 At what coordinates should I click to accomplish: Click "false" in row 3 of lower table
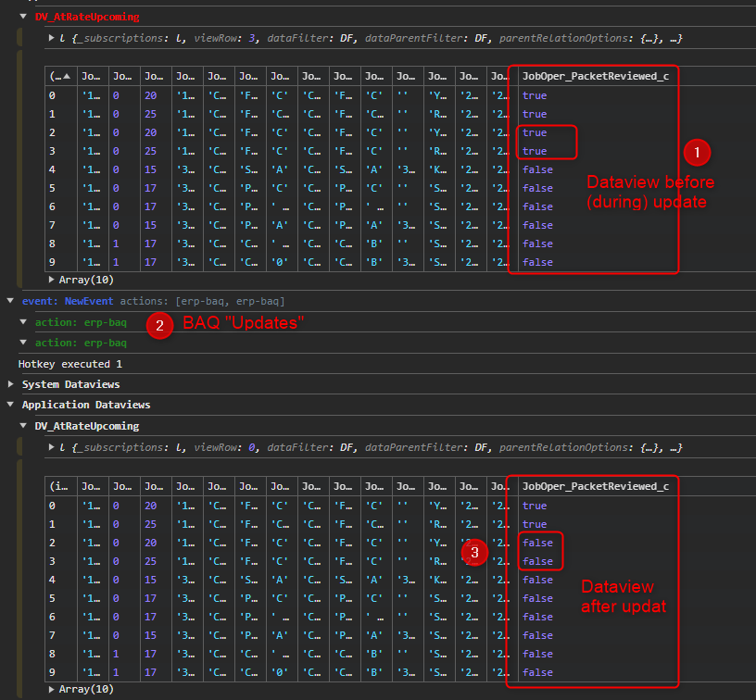point(537,561)
